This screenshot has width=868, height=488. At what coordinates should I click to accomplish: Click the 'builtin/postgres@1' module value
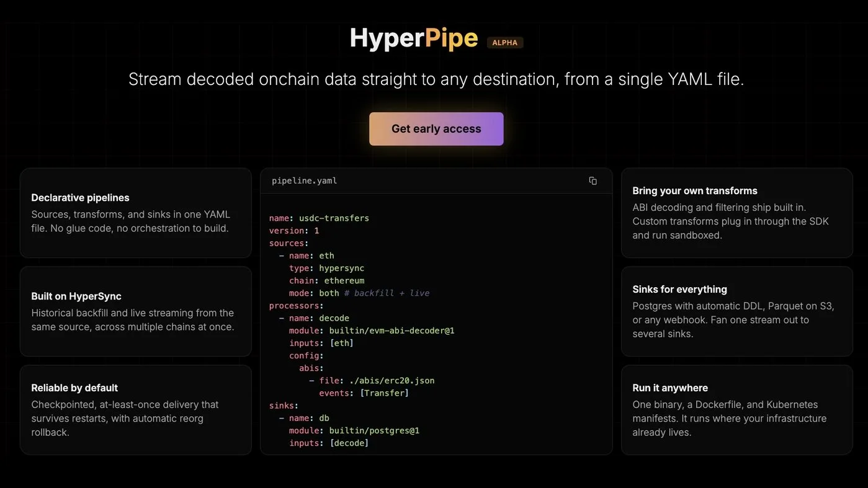(374, 430)
